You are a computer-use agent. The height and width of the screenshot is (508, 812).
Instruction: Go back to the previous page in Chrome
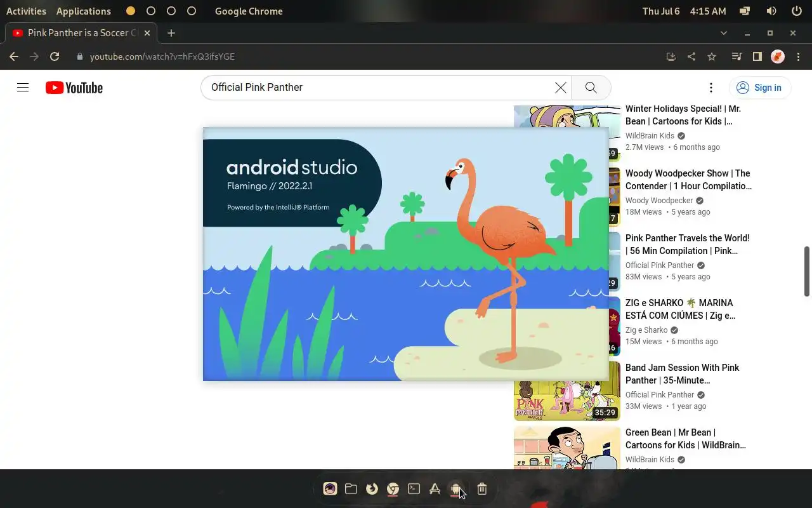click(x=14, y=57)
